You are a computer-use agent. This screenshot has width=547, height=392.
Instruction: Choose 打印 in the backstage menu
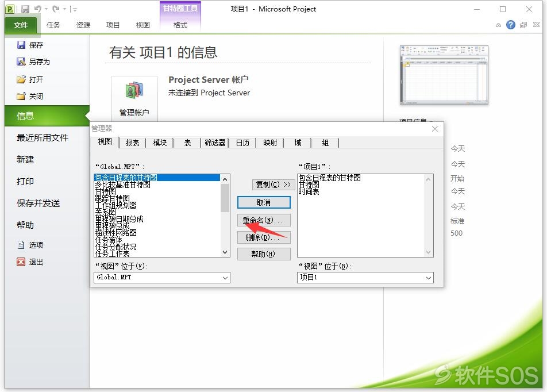click(25, 182)
